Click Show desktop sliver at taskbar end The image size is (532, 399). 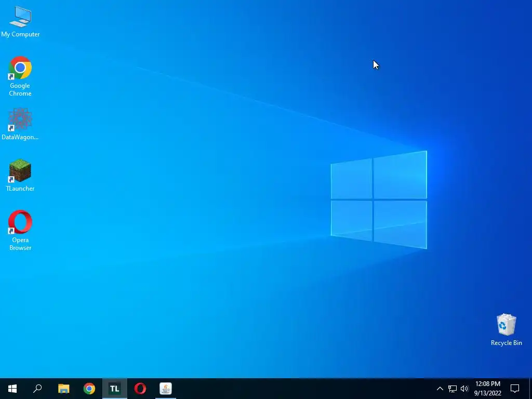click(530, 389)
